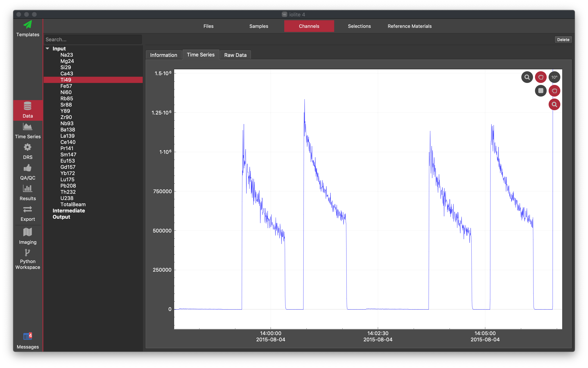Viewport: 588px width, 368px height.
Task: Switch to the Files tab
Action: [x=208, y=26]
